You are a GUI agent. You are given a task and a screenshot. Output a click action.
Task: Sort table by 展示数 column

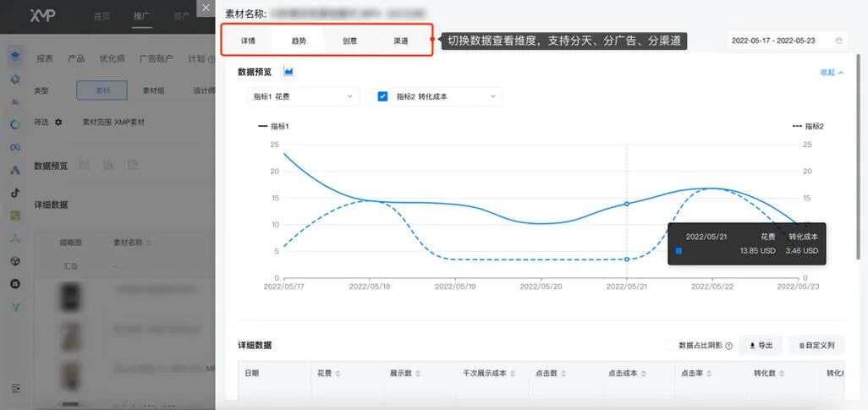point(418,374)
